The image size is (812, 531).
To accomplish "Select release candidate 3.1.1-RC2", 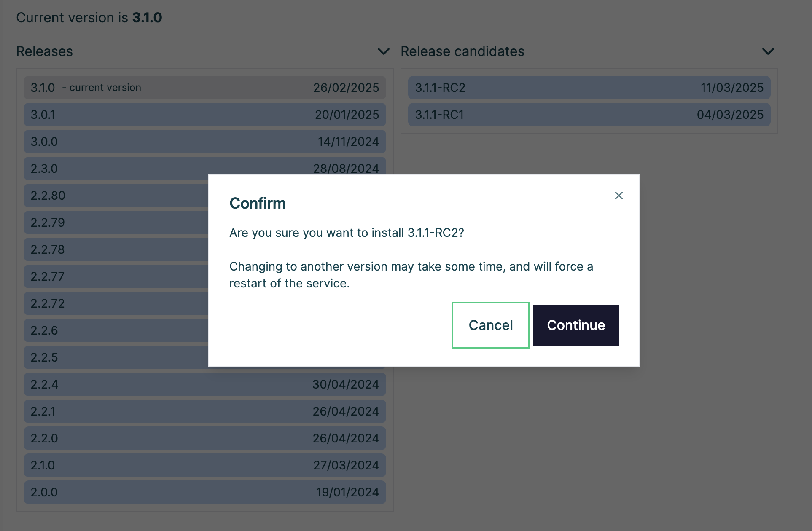I will pos(589,88).
